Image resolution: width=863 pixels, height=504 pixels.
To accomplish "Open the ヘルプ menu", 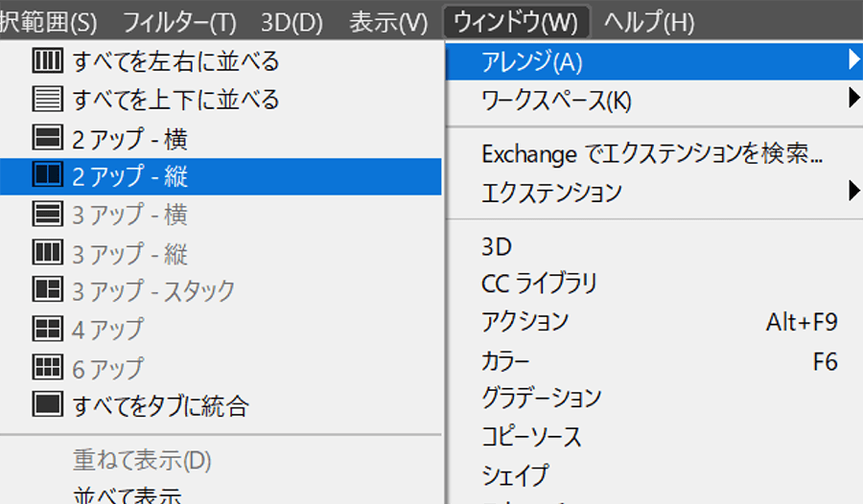I will click(x=649, y=20).
